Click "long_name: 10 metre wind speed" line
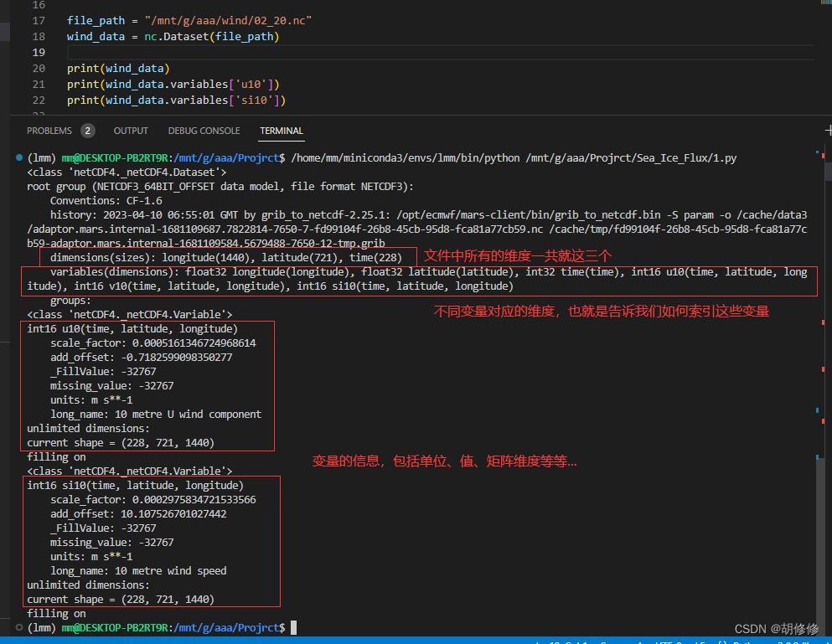This screenshot has width=832, height=644. 138,571
